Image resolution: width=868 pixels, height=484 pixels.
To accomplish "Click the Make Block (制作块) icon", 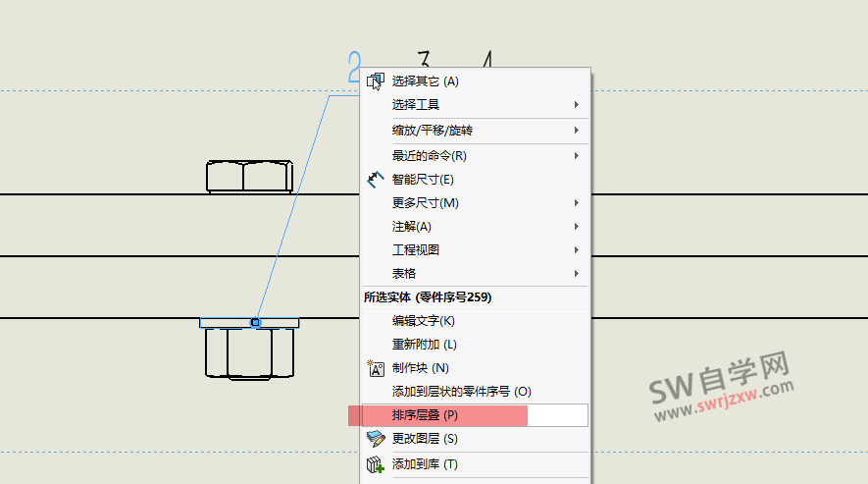I will pos(375,368).
